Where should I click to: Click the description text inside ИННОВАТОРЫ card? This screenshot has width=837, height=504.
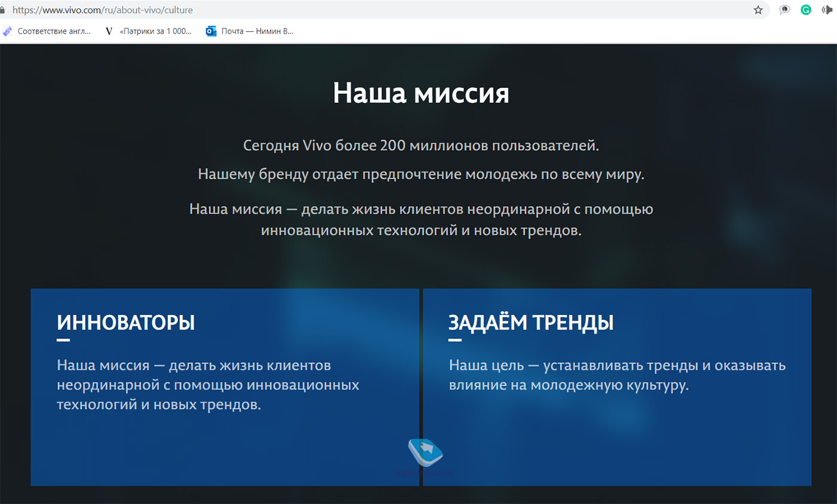pyautogui.click(x=208, y=384)
